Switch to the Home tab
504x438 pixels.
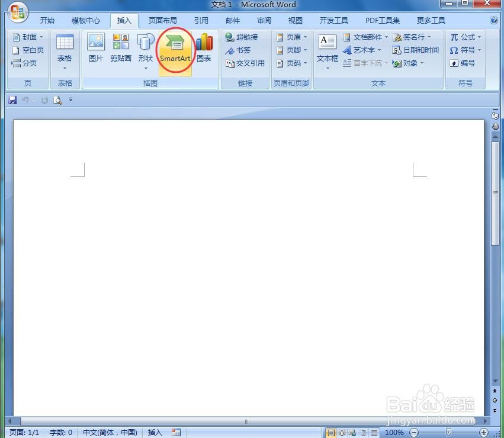click(47, 21)
